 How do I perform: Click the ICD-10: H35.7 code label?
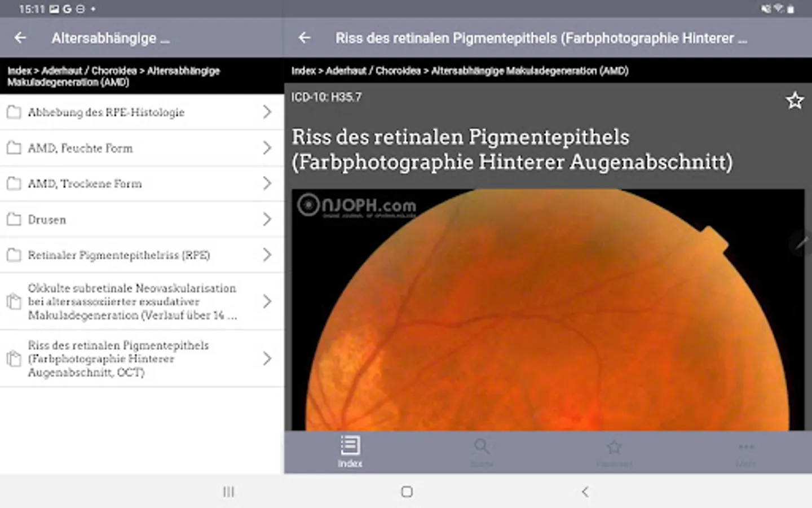click(326, 97)
